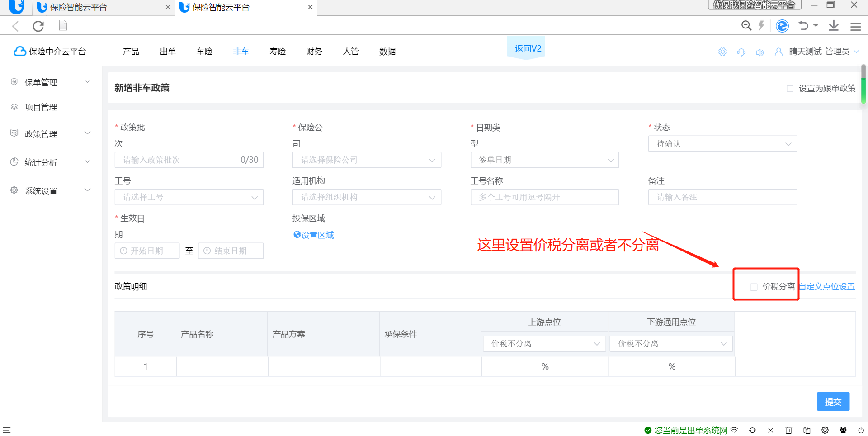Pick the 结束日期 date field

click(x=231, y=251)
